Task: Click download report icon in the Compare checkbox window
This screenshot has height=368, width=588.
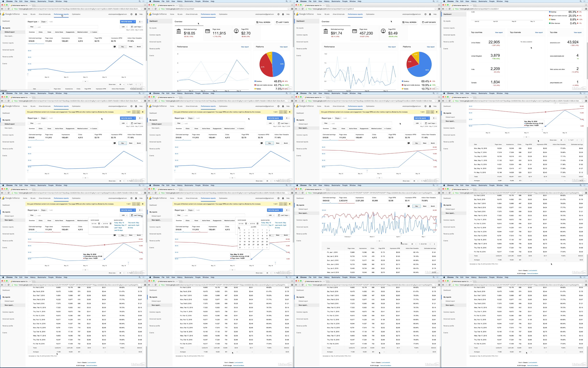Action: click(x=140, y=210)
